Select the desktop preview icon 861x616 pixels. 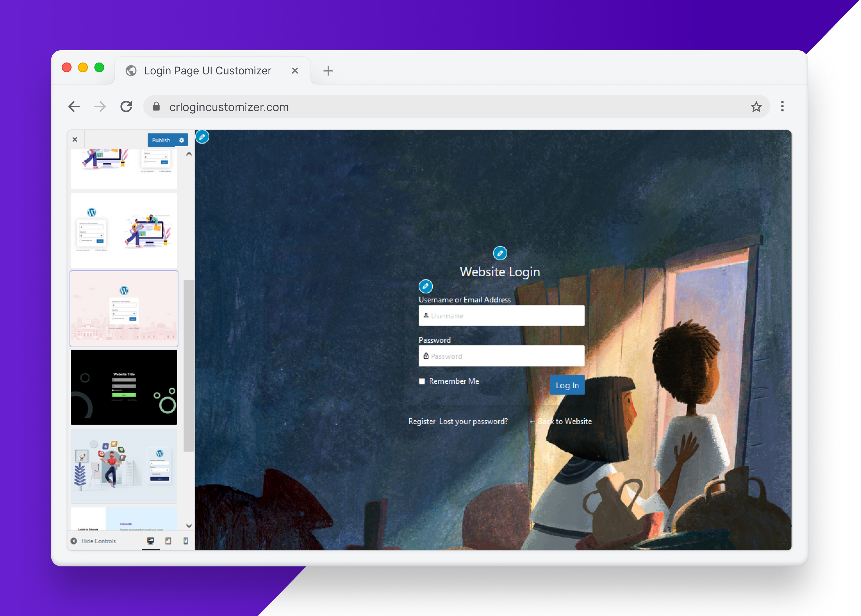coord(151,541)
